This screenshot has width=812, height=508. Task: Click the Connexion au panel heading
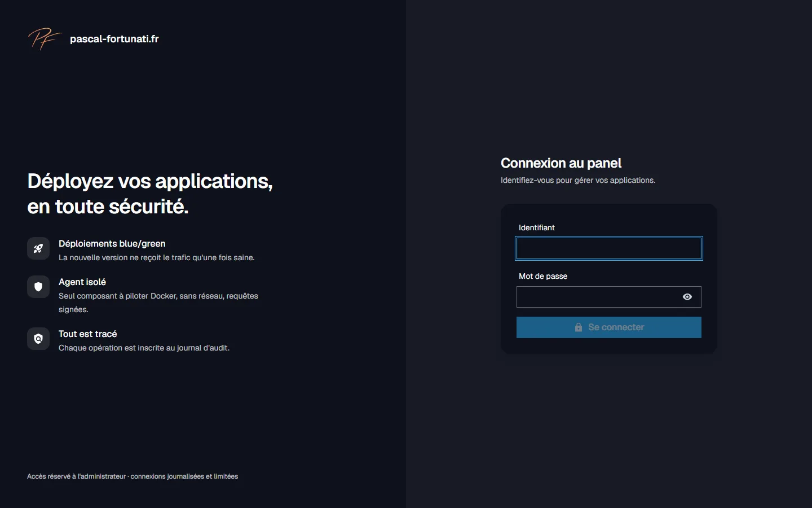(x=561, y=163)
